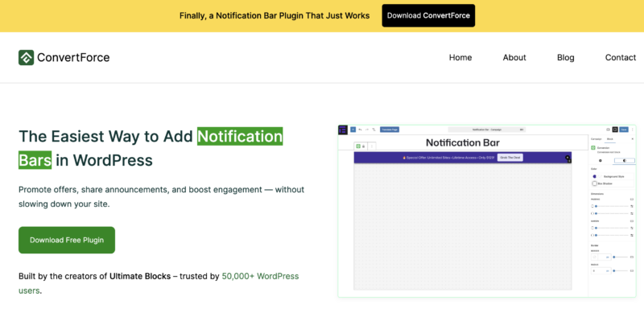The height and width of the screenshot is (313, 644).
Task: Click the Padding unlink sides icon
Action: tap(632, 200)
